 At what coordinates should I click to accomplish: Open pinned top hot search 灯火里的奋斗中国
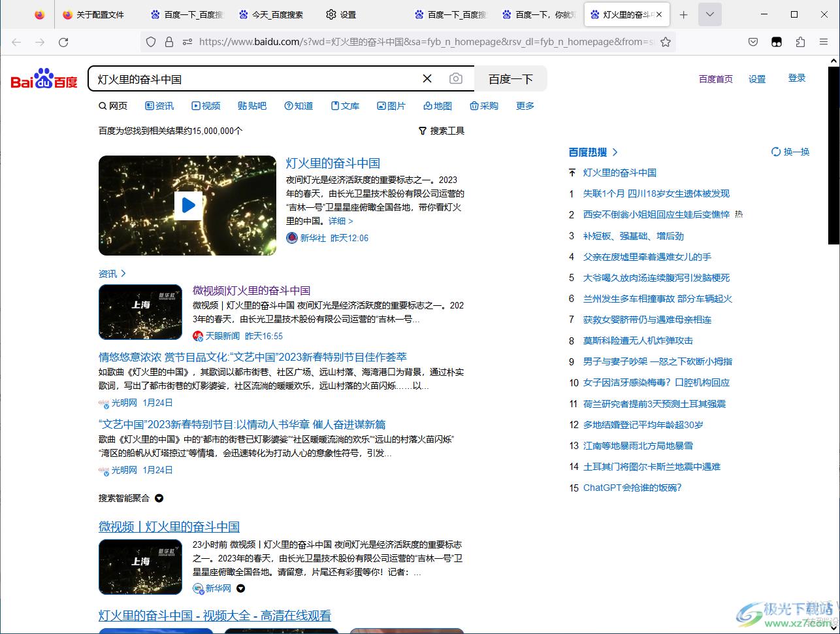pos(620,173)
